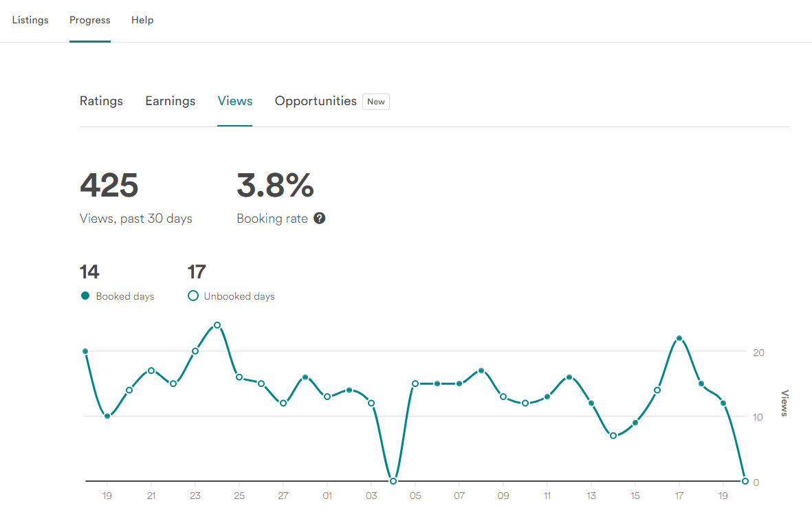Click the Unbooked days legend label
The width and height of the screenshot is (812, 521).
tap(239, 297)
